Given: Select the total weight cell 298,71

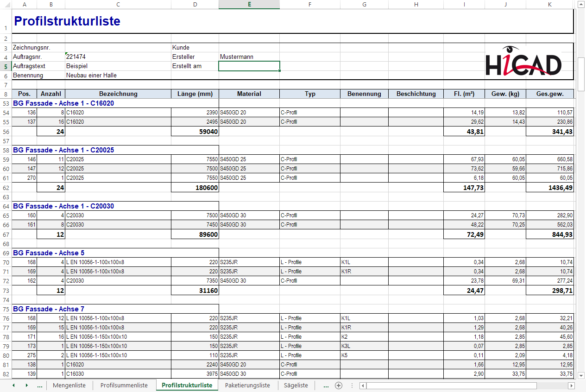Looking at the screenshot, I should click(x=550, y=291).
